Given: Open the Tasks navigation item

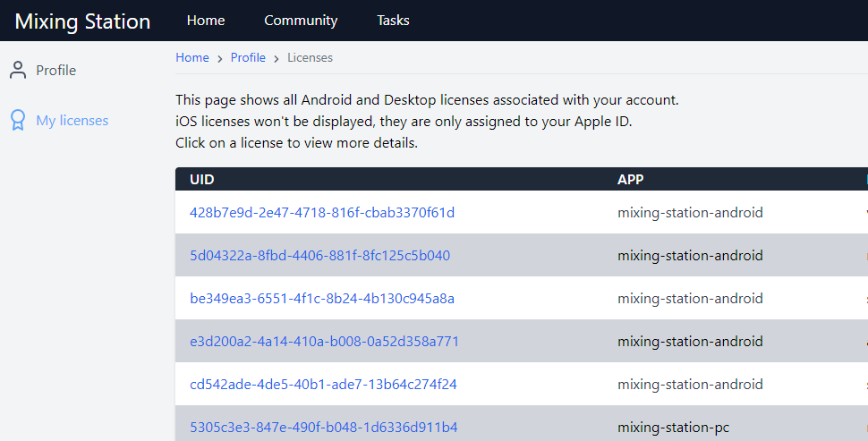Looking at the screenshot, I should tap(393, 21).
